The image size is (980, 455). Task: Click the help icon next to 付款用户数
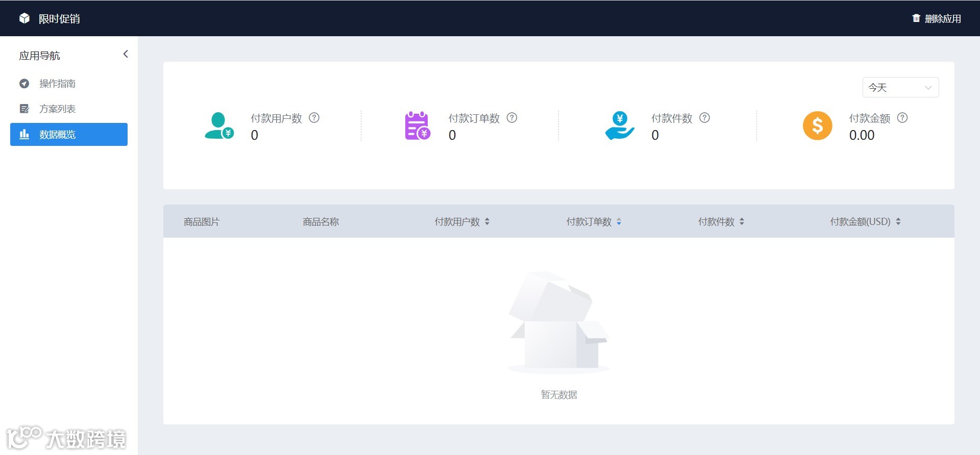pyautogui.click(x=314, y=118)
